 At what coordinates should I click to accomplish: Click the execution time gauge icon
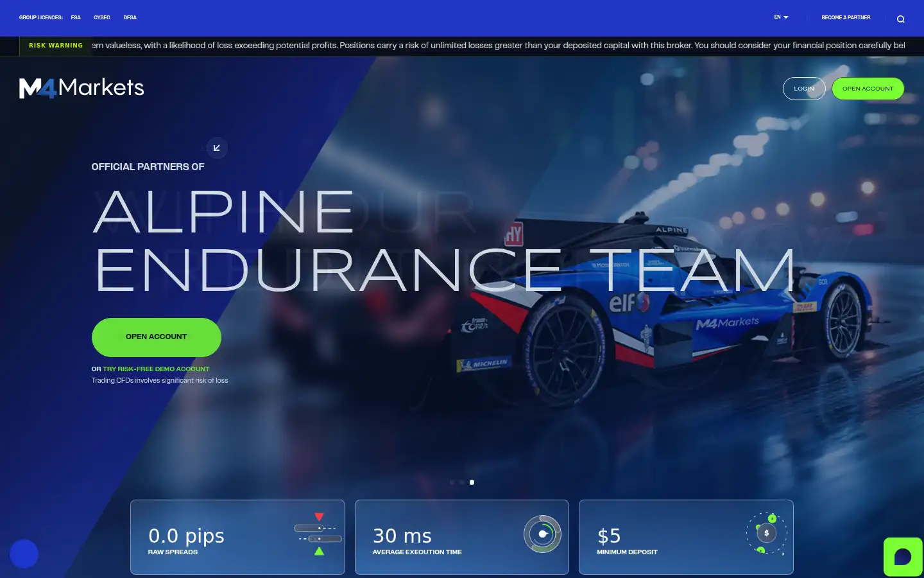(x=542, y=534)
